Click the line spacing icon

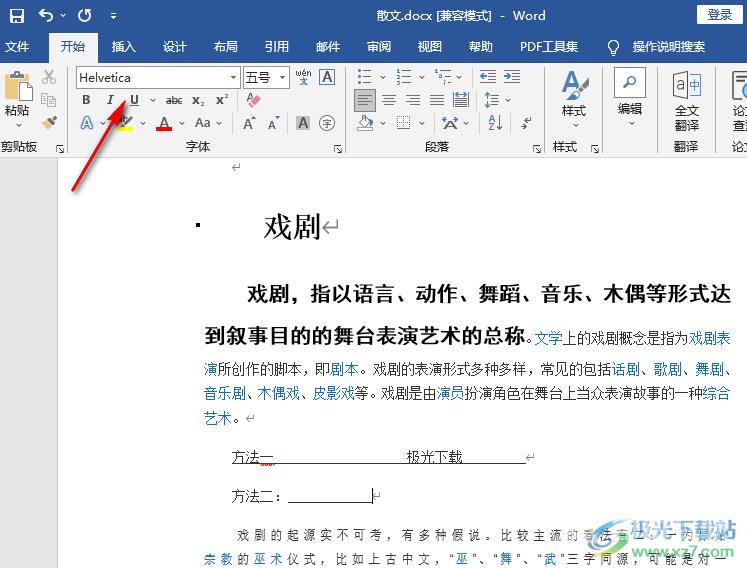(x=492, y=100)
